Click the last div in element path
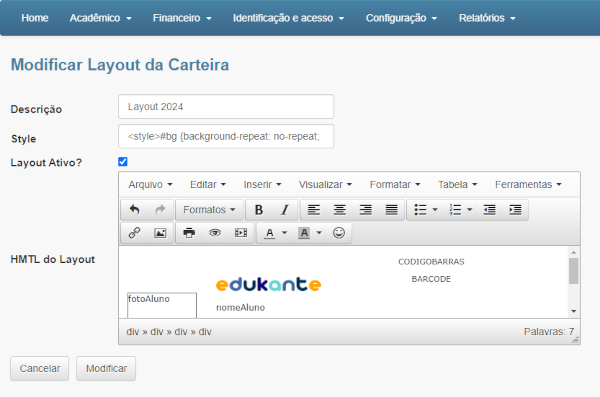The width and height of the screenshot is (600, 397). (205, 332)
